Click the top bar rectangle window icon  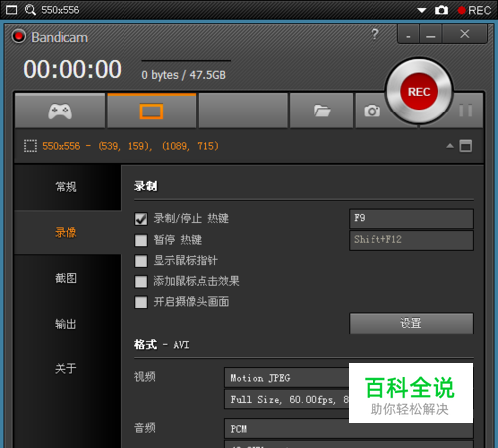(x=11, y=10)
